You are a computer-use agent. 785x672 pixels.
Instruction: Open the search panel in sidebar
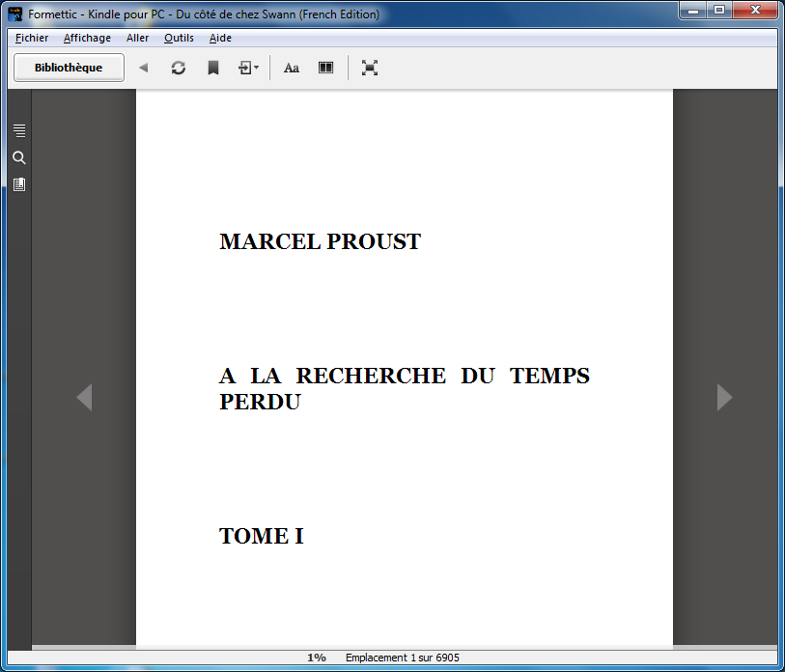click(19, 157)
